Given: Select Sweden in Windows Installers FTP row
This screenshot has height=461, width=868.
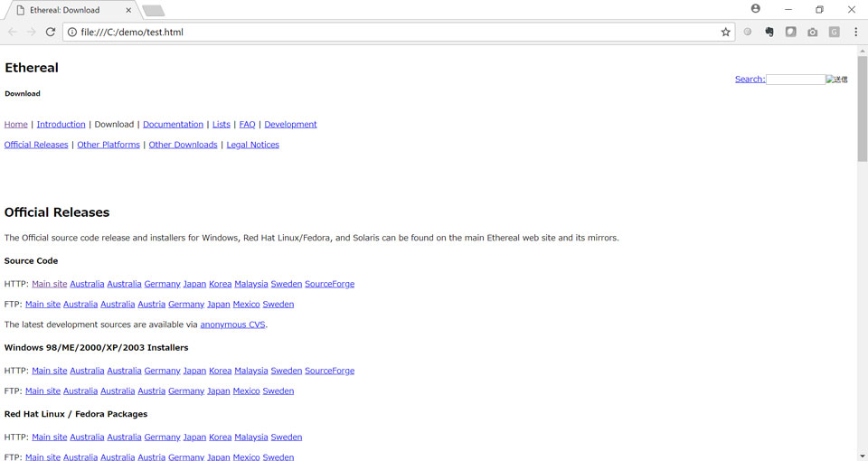Looking at the screenshot, I should tap(278, 391).
